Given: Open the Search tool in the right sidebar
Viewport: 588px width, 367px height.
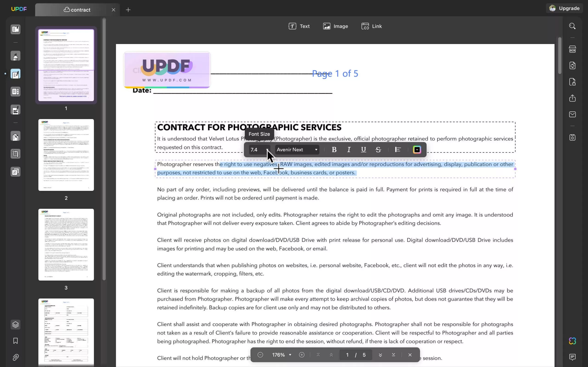Looking at the screenshot, I should point(572,26).
